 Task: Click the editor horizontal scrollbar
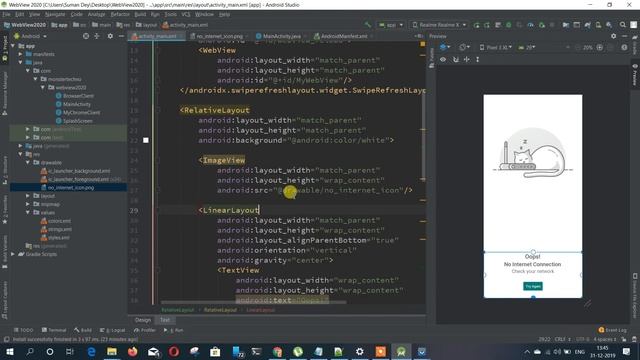point(253,302)
